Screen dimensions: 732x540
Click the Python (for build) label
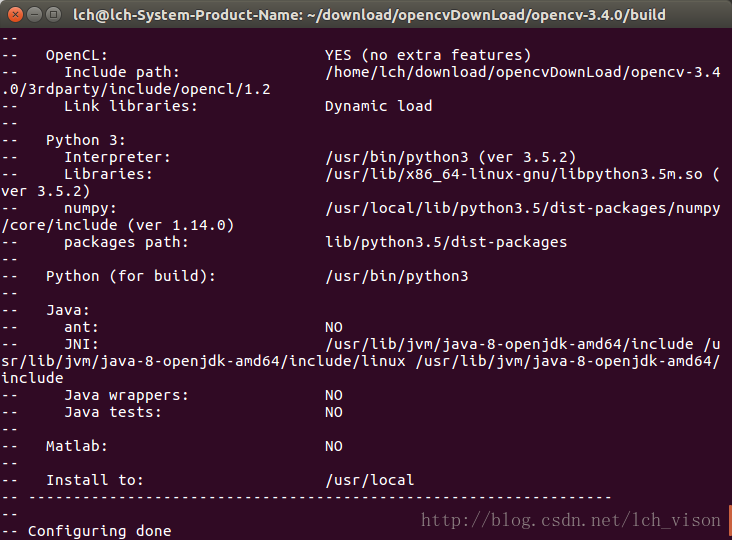pyautogui.click(x=131, y=276)
